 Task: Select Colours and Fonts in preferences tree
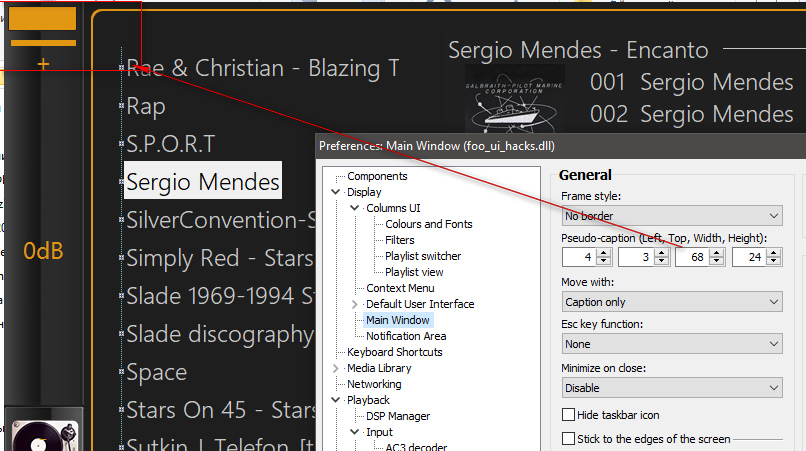[x=428, y=224]
